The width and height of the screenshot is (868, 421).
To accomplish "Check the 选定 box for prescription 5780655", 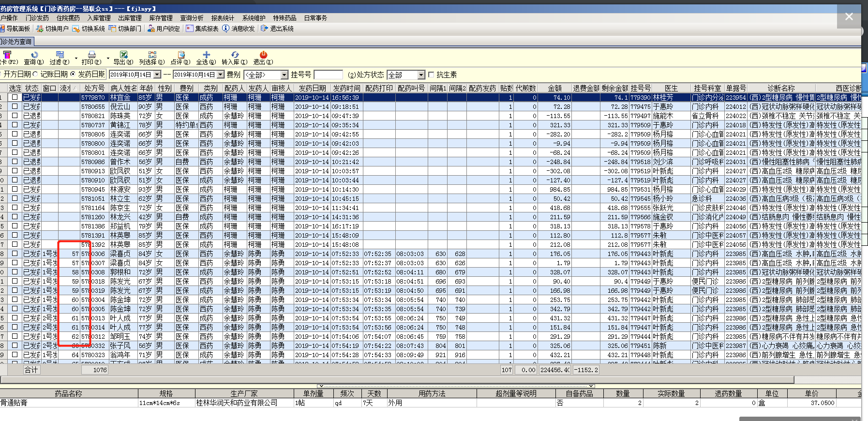I will (15, 106).
